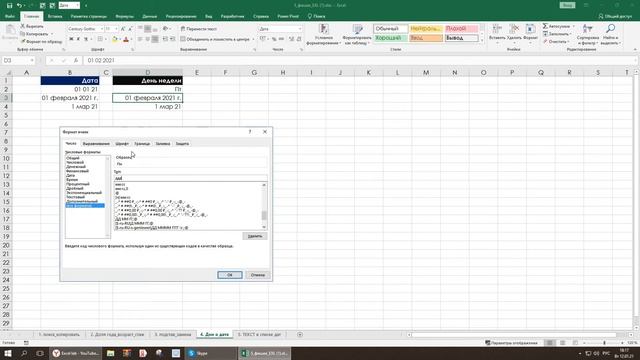The image size is (640, 360).
Task: Click the yellow fill color bucket
Action: coord(115,39)
